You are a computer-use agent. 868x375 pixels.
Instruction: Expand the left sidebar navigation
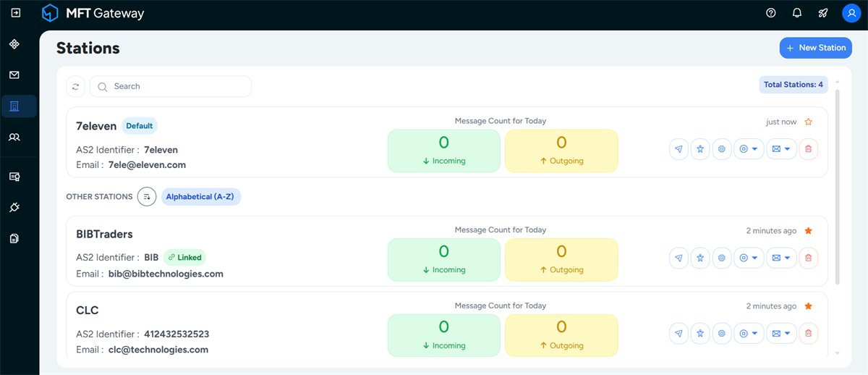(15, 13)
